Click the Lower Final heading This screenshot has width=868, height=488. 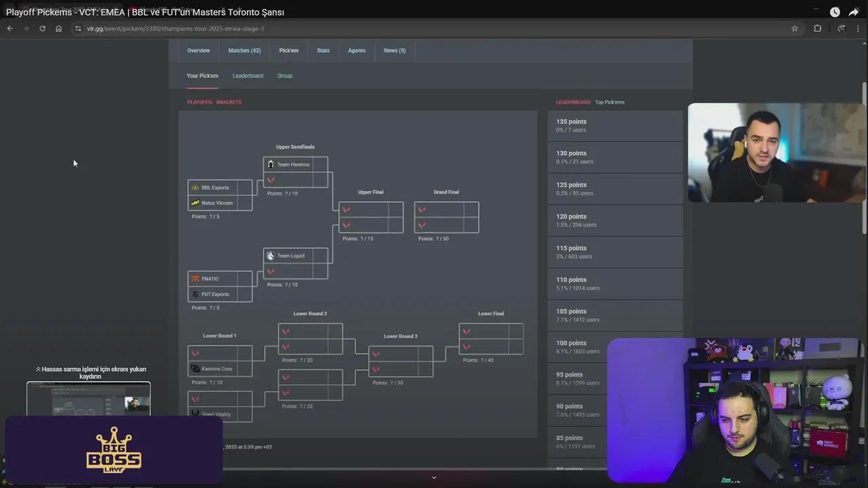pos(491,314)
